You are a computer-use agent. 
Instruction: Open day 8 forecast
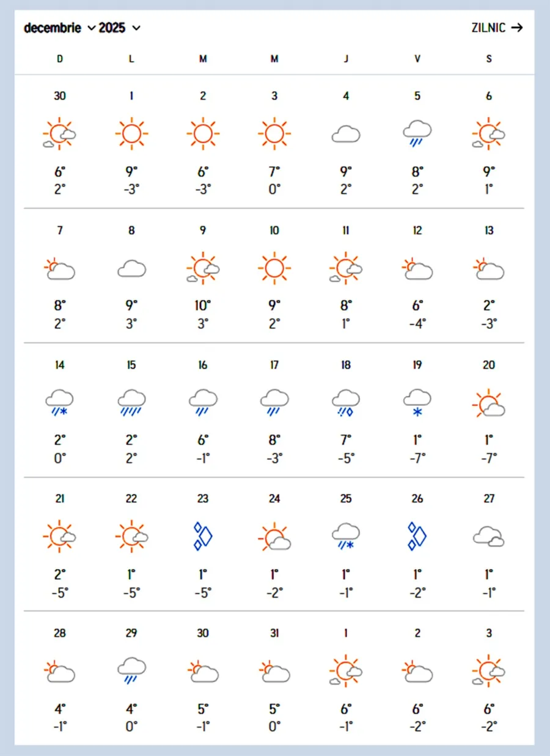point(131,230)
